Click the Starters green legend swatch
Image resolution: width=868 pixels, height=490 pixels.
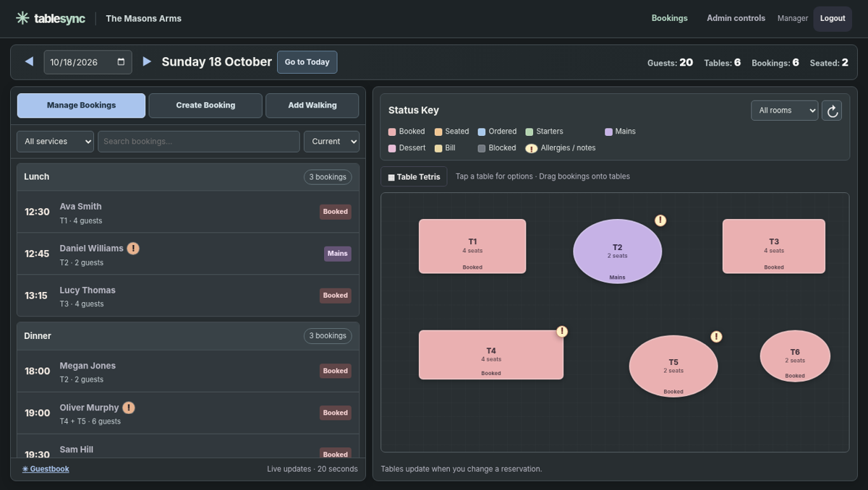529,132
